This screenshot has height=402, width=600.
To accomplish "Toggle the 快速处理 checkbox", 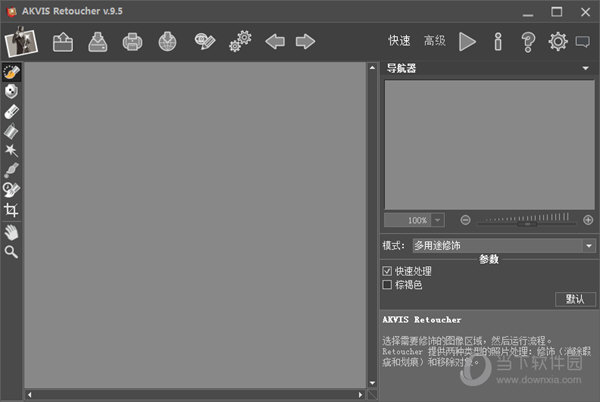I will pos(387,271).
